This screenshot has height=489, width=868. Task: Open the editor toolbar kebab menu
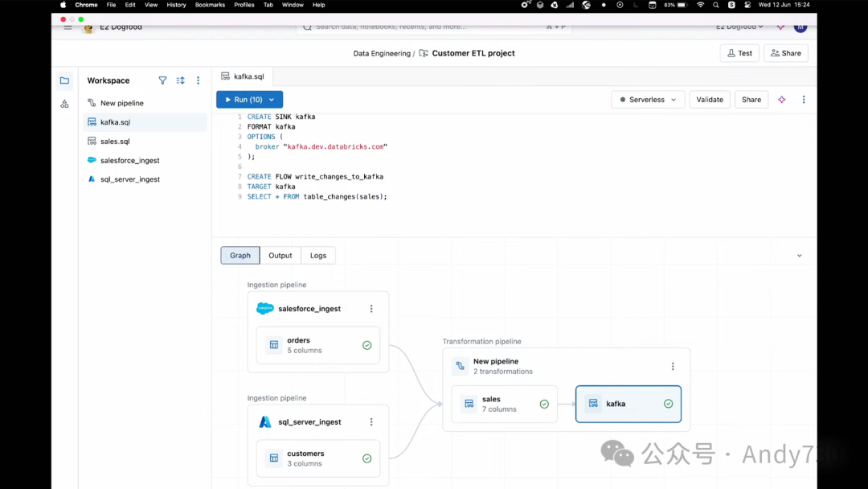point(804,100)
